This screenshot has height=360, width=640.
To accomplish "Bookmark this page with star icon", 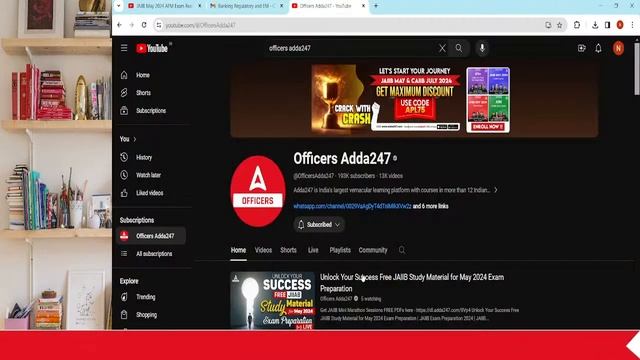I will [560, 25].
